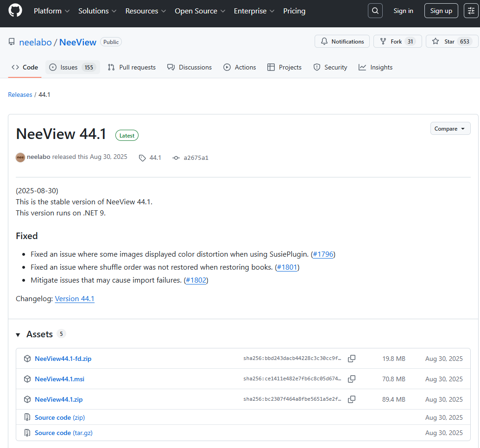Star the NeeView repository

[x=443, y=42]
